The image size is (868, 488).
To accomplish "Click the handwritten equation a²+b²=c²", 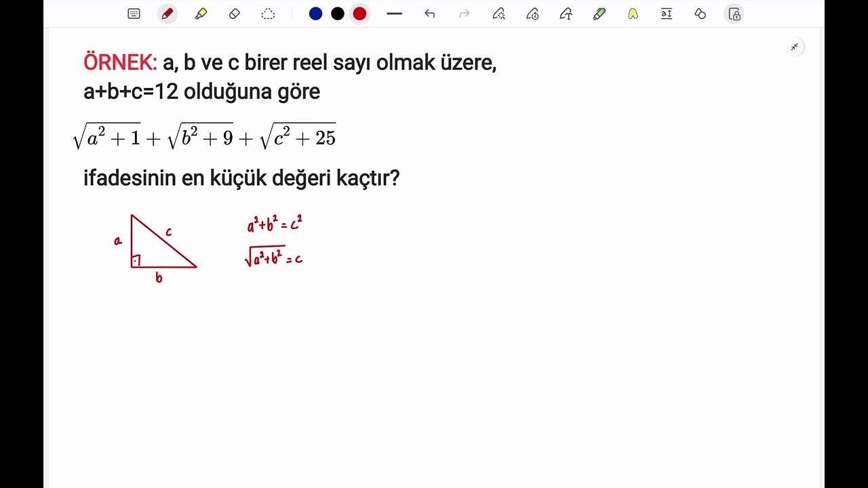I will click(275, 224).
